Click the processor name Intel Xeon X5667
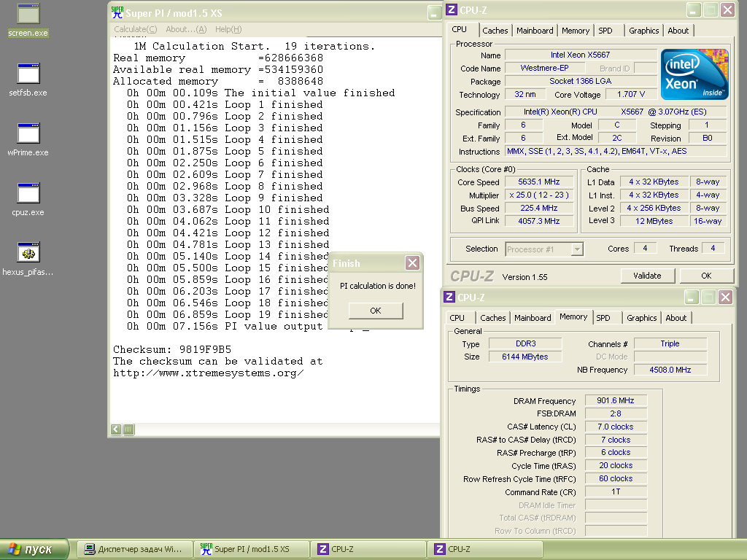The image size is (747, 560). [581, 55]
